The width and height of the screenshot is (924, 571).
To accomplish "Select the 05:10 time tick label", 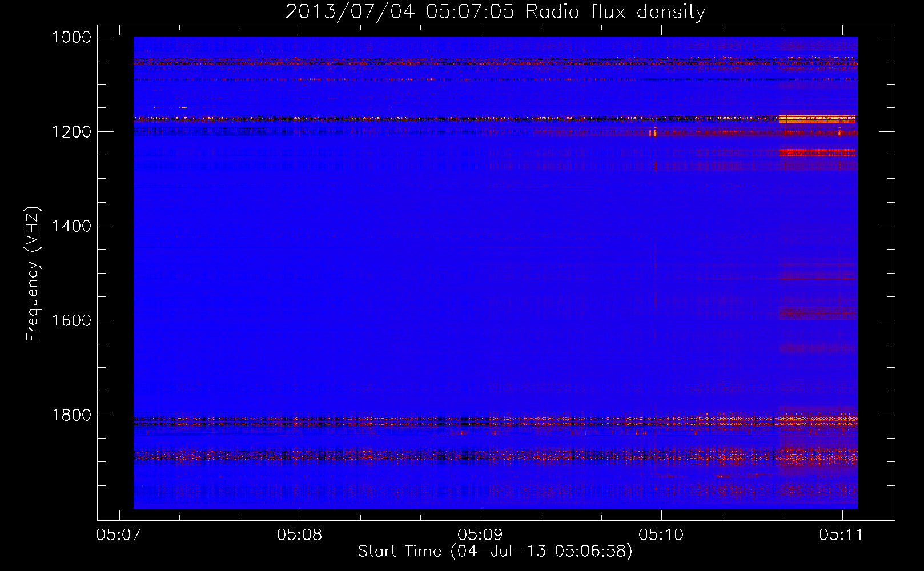I will (661, 535).
